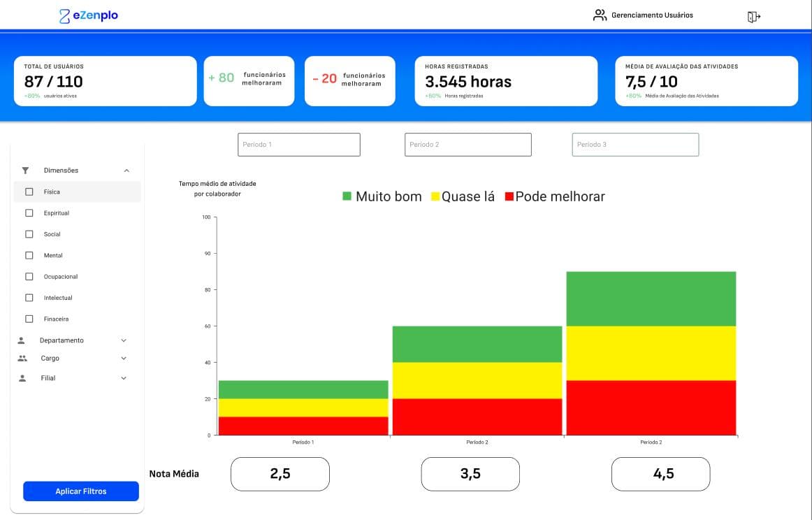Screen dimensions: 812x520
Task: Click the Período 1 axis label under the chart
Action: point(303,442)
